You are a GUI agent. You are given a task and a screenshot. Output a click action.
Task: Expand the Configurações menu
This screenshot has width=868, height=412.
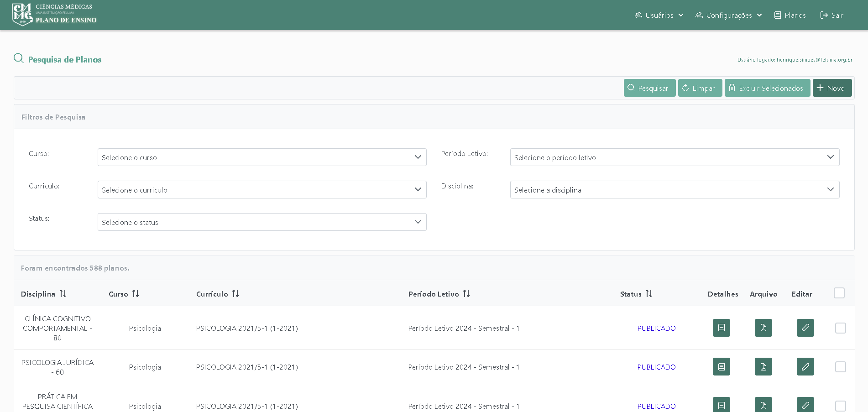(x=728, y=15)
